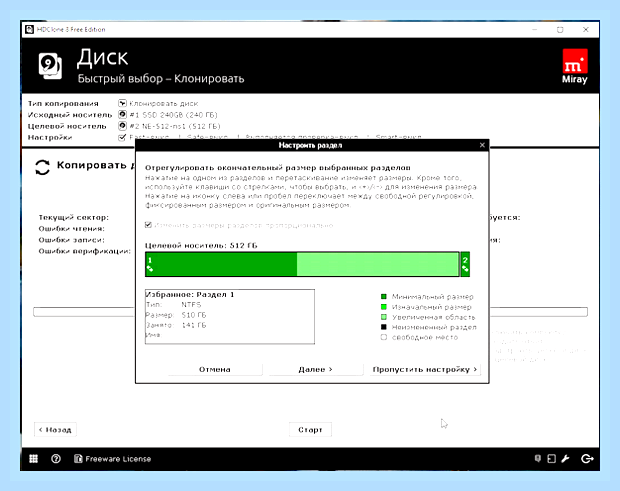Click the HDClone app icon in title bar
Screen dimensions: 620x491
pos(29,29)
